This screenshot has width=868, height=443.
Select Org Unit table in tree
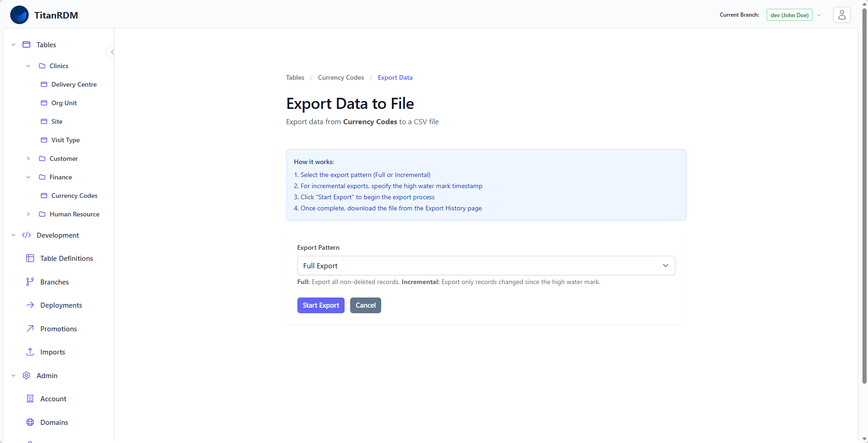click(64, 103)
